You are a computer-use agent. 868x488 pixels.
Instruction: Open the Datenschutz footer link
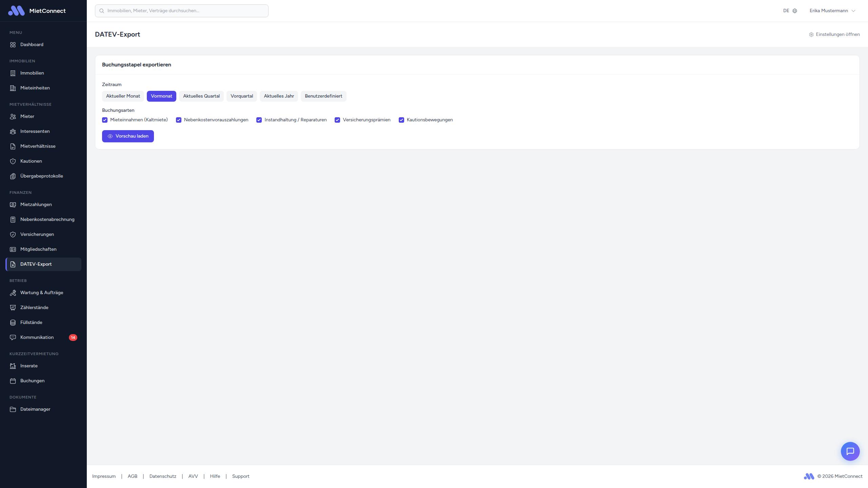click(x=163, y=476)
